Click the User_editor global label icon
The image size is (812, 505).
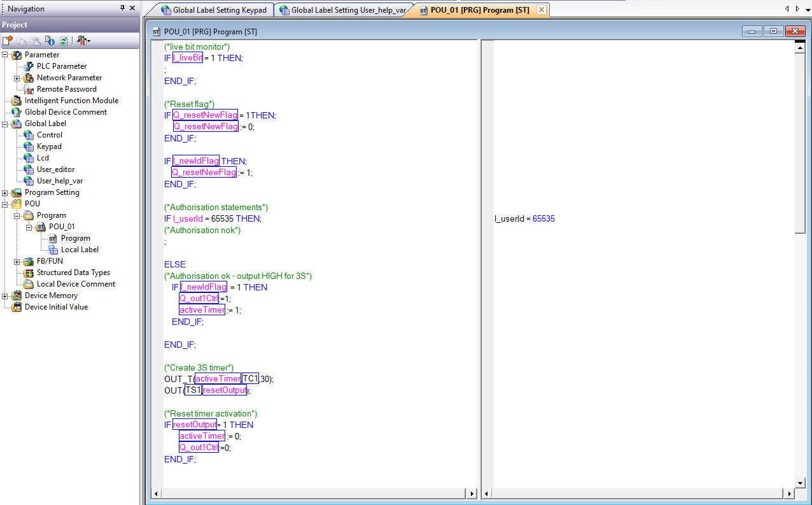click(x=29, y=169)
